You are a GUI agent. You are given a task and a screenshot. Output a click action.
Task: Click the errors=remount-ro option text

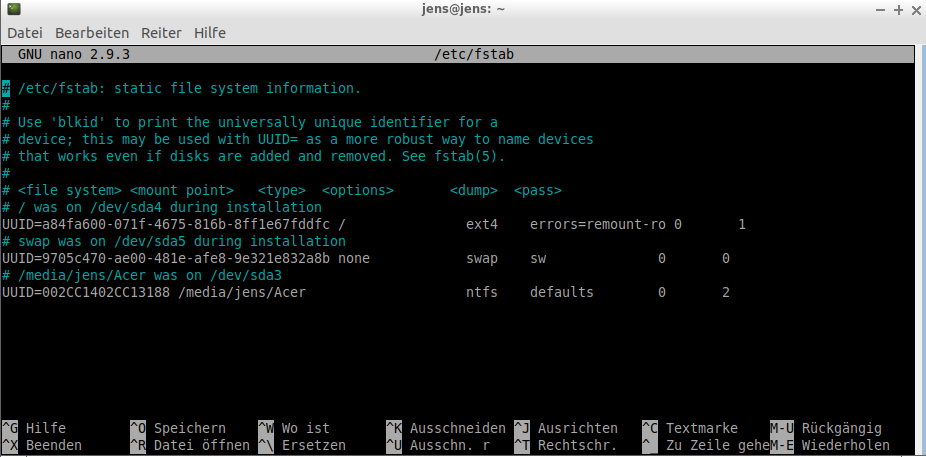pos(597,224)
